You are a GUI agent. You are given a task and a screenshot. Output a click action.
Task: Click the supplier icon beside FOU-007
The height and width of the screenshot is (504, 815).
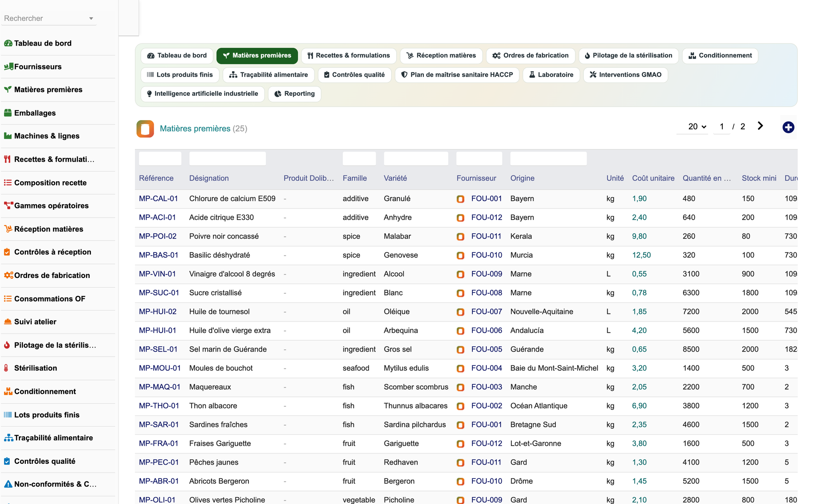(x=460, y=312)
